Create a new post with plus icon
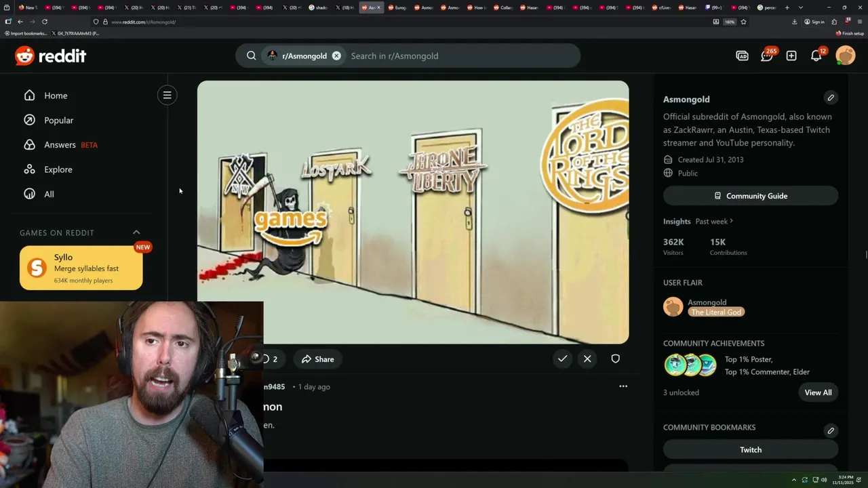 click(791, 56)
